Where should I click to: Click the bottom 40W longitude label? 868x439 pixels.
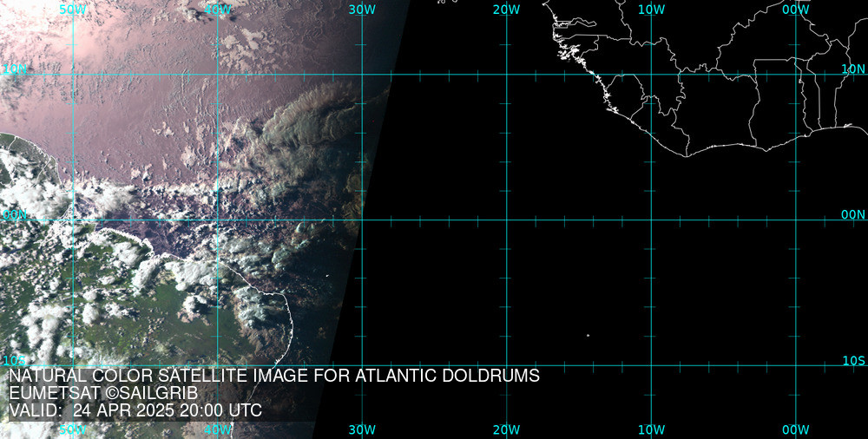pos(218,429)
